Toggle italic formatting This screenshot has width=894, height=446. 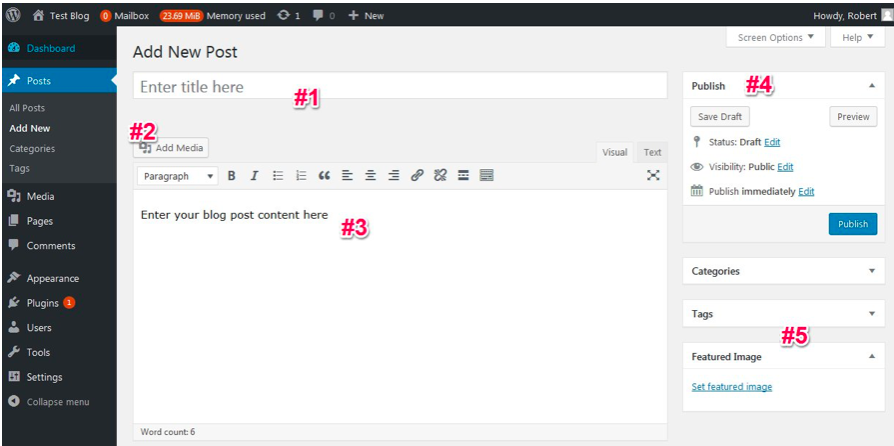pos(255,176)
